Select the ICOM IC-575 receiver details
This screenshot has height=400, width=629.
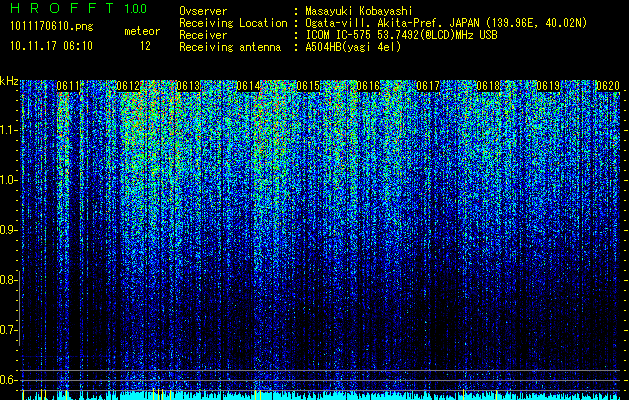pos(402,35)
